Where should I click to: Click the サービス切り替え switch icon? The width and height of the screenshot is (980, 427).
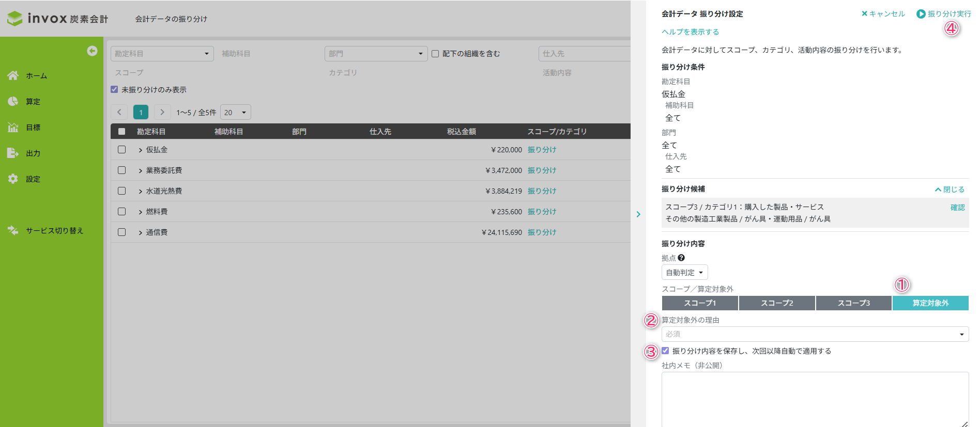pos(13,230)
